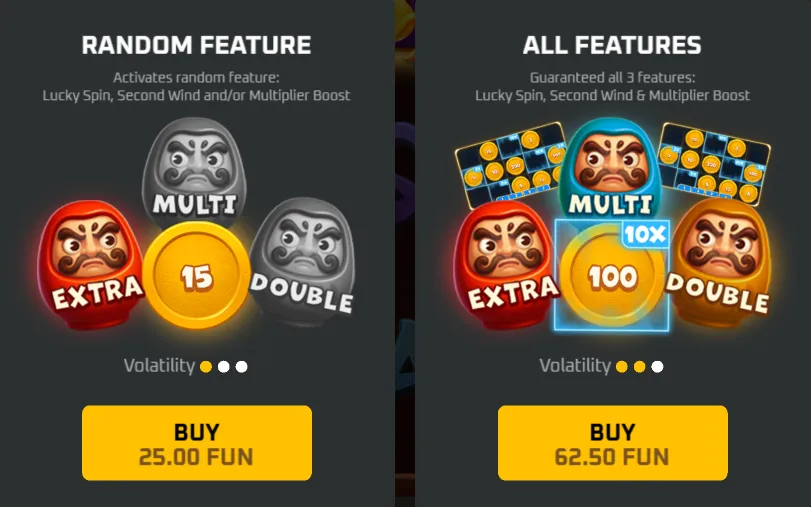Click the right game board thumbnail
The height and width of the screenshot is (507, 811).
tap(714, 161)
